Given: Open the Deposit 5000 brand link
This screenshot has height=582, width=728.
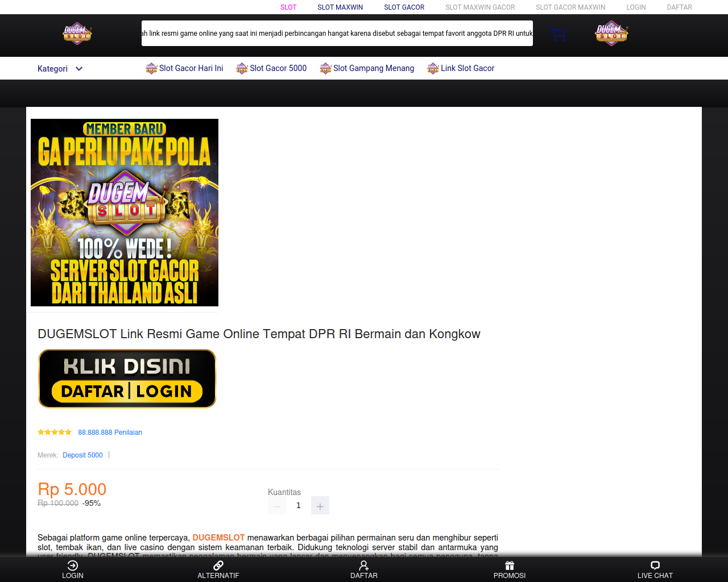Looking at the screenshot, I should (x=82, y=455).
